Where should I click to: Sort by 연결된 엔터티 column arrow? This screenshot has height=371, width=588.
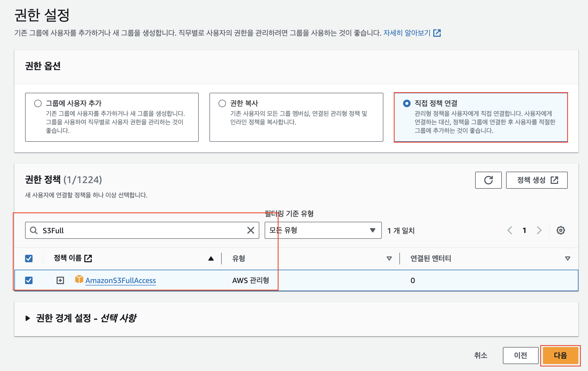567,259
